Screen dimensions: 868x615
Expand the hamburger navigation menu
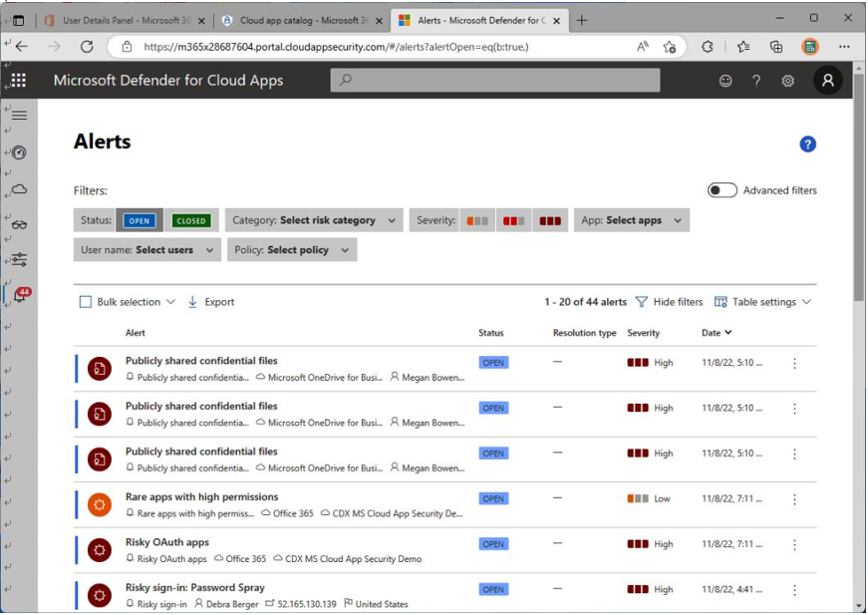[19, 115]
